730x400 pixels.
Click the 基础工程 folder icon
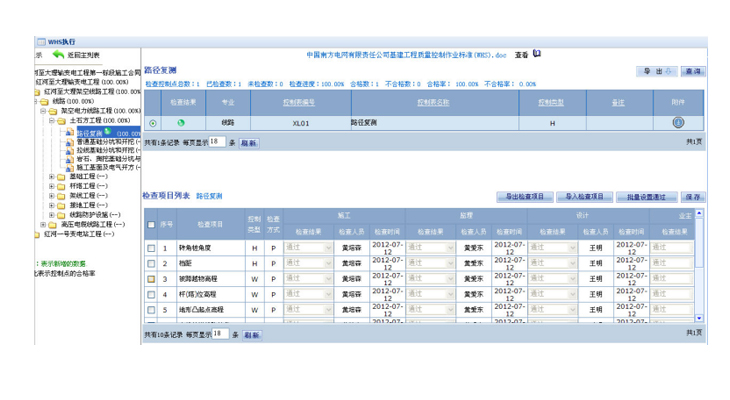[x=62, y=177]
